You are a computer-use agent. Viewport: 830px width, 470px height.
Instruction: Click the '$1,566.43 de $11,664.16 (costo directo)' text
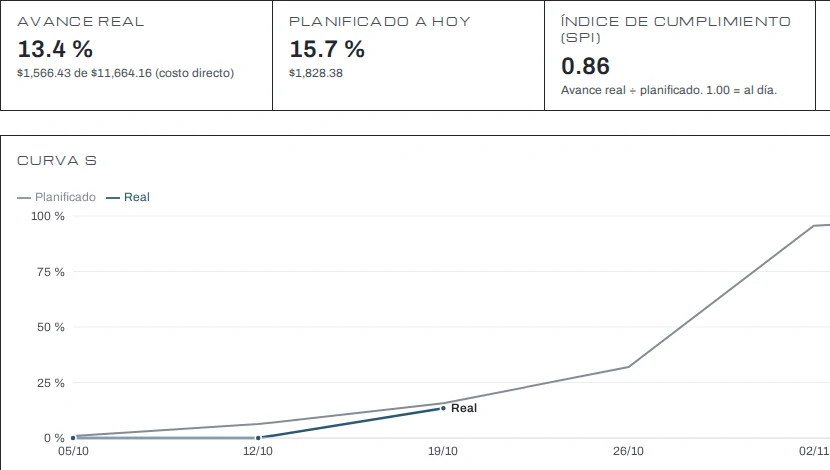point(125,73)
